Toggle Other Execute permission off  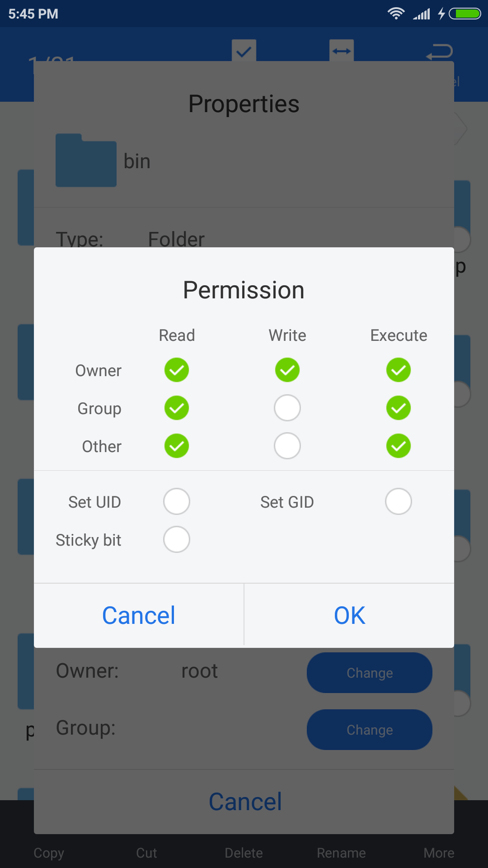(x=399, y=446)
